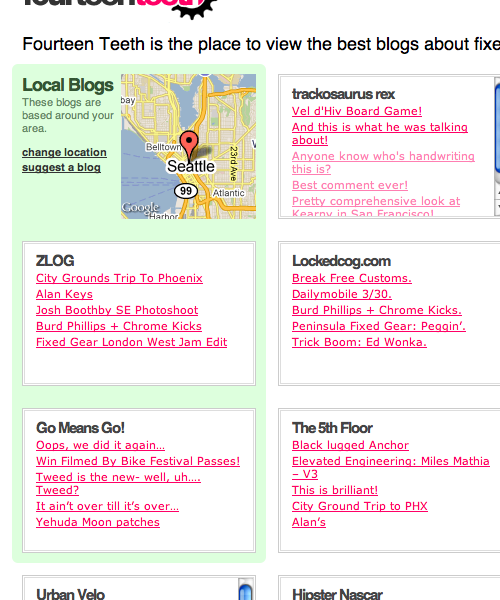Viewport: 500px width, 600px height.
Task: Open This is brilliant! link
Action: 335,490
